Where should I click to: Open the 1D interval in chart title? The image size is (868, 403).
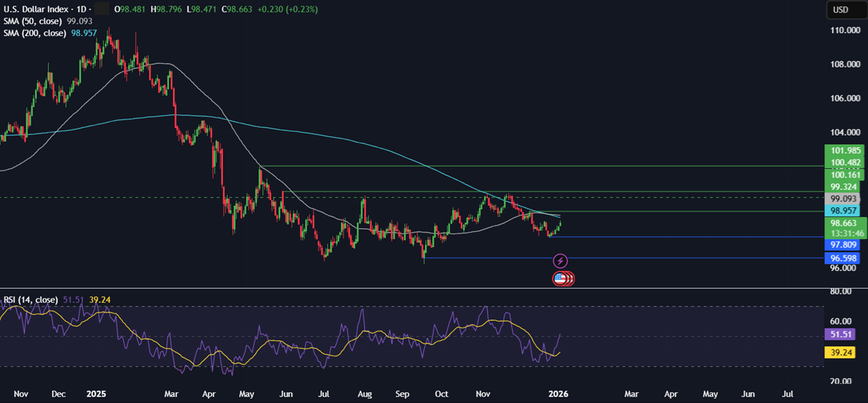(82, 9)
